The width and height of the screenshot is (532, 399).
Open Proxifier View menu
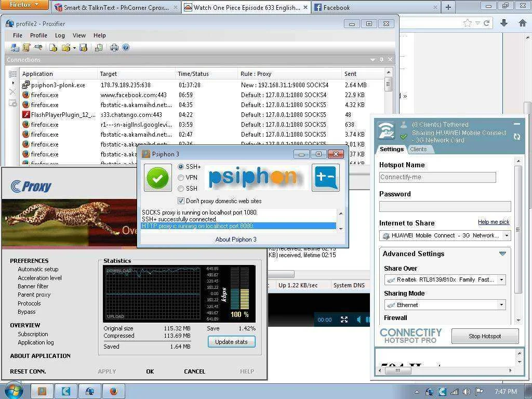[x=79, y=35]
